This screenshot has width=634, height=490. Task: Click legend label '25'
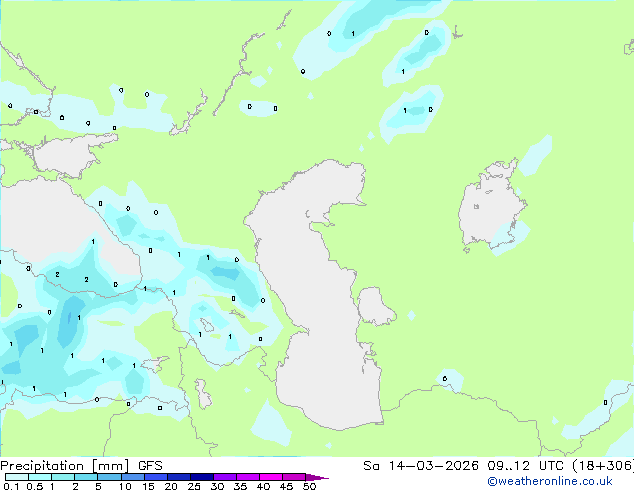[x=194, y=486]
